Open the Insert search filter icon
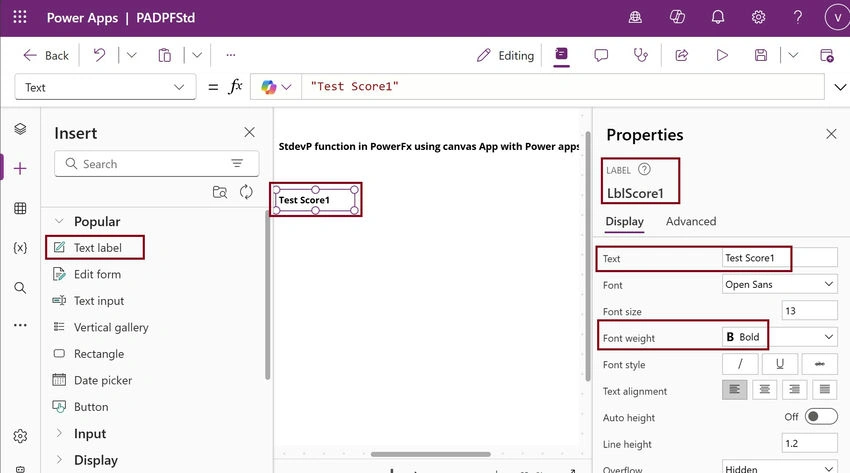The image size is (850, 473). (x=237, y=163)
